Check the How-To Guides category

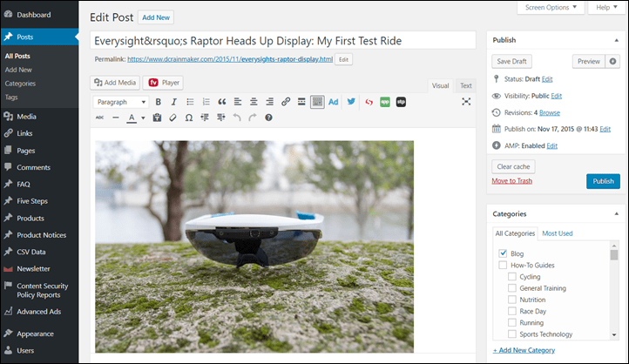coord(503,265)
